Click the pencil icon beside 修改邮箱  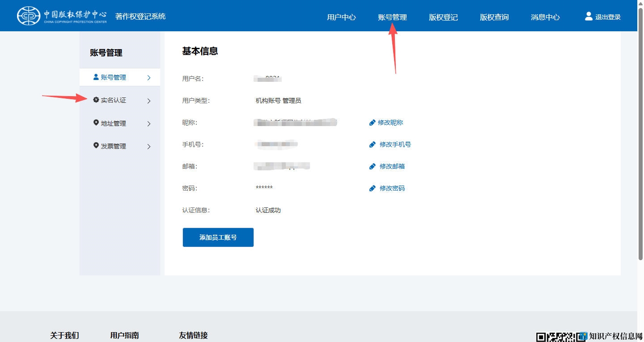(x=372, y=166)
